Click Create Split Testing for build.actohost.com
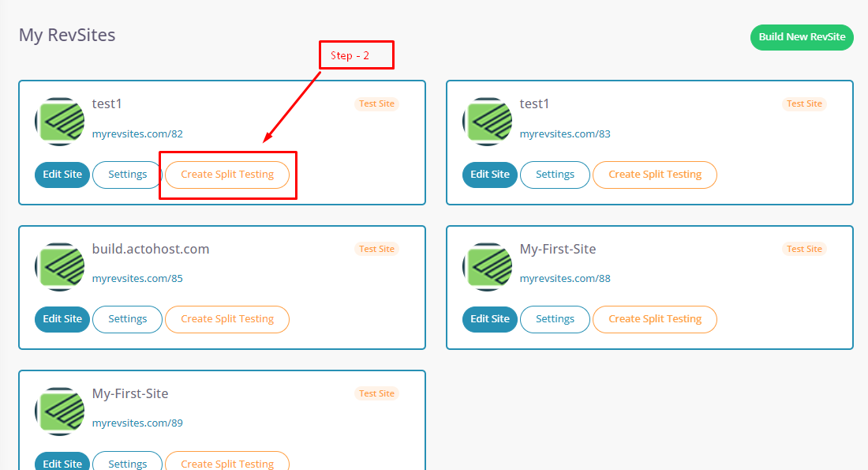Image resolution: width=868 pixels, height=470 pixels. [x=226, y=319]
